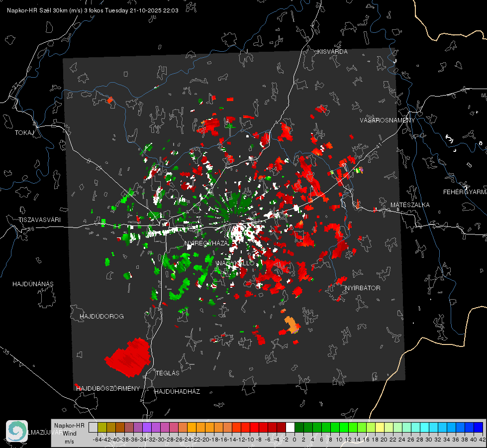The image size is (487, 448).
Task: Click the pale yellow swatch in the wind legend
Action: click(380, 427)
